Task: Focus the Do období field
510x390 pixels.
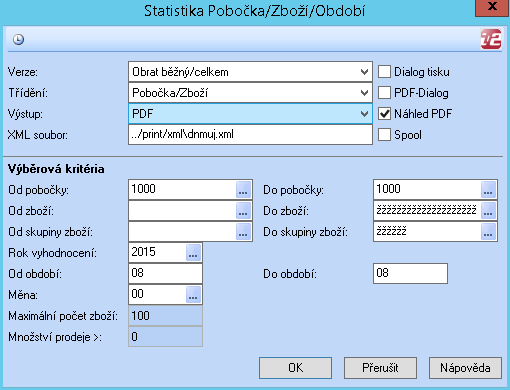Action: [410, 273]
